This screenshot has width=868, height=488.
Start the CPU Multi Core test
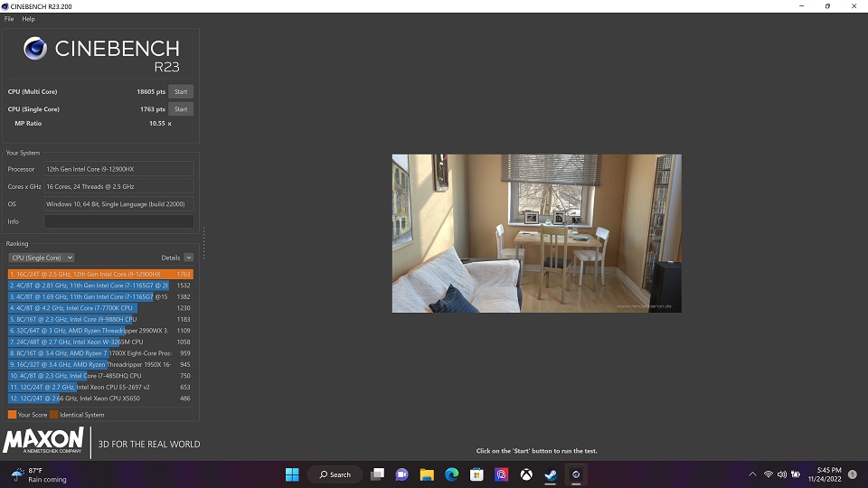[x=181, y=92]
